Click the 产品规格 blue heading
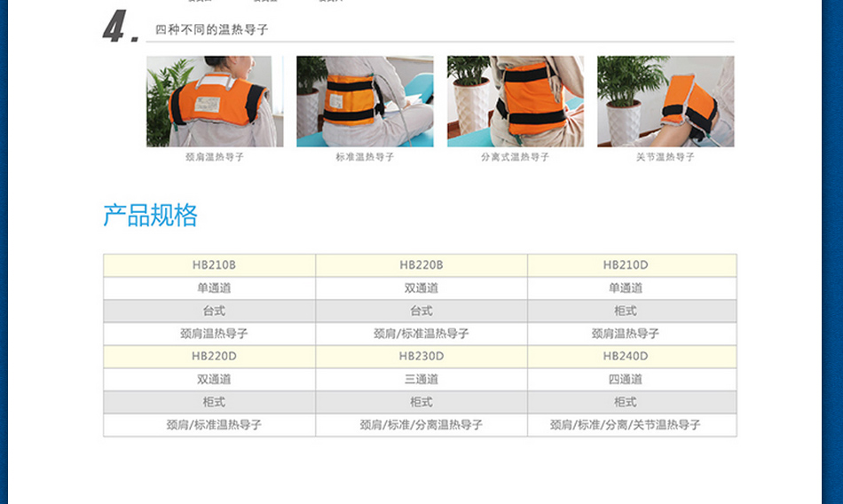The height and width of the screenshot is (504, 843). (x=150, y=216)
